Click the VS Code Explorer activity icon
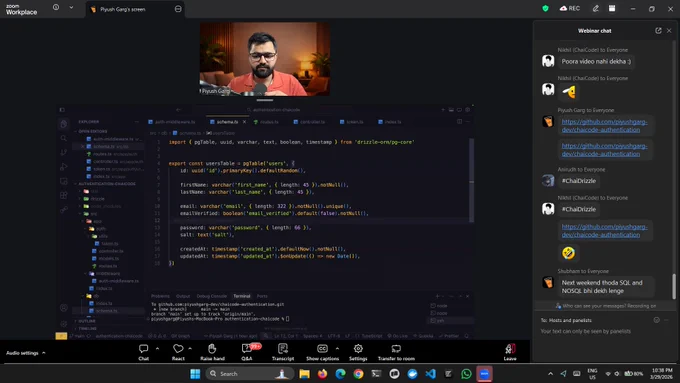This screenshot has height=383, width=680. coord(64,124)
